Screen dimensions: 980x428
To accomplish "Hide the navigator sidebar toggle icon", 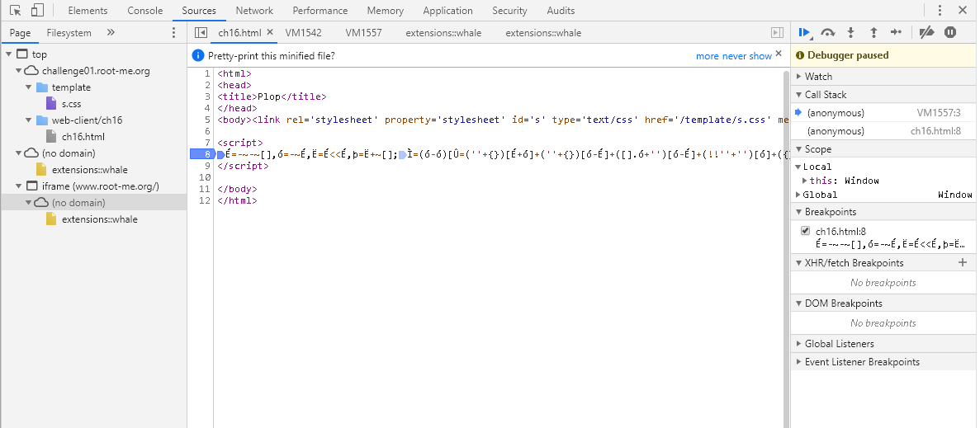I will (201, 32).
